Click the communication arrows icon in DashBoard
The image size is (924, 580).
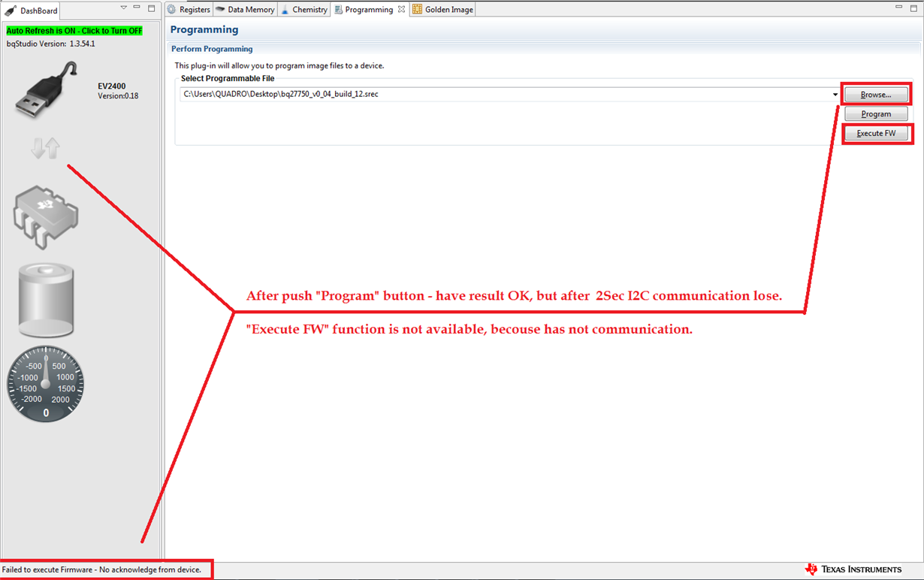(45, 148)
